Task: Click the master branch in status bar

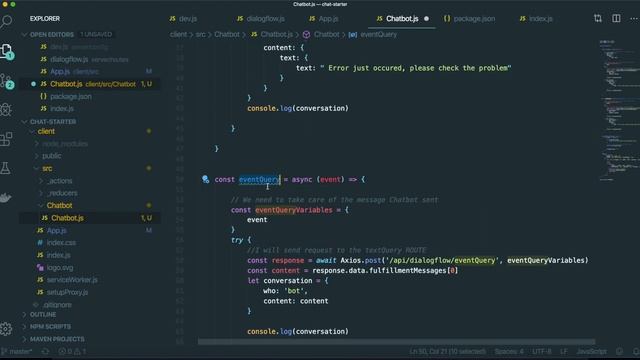Action: [x=17, y=351]
